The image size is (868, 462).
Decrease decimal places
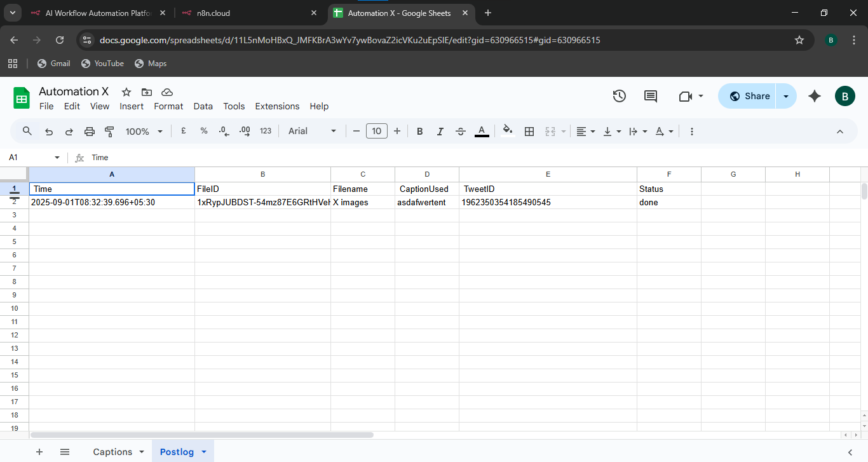(223, 131)
